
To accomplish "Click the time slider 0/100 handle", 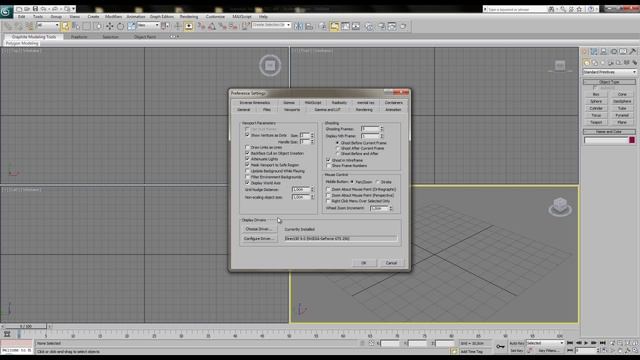I will pos(25,327).
